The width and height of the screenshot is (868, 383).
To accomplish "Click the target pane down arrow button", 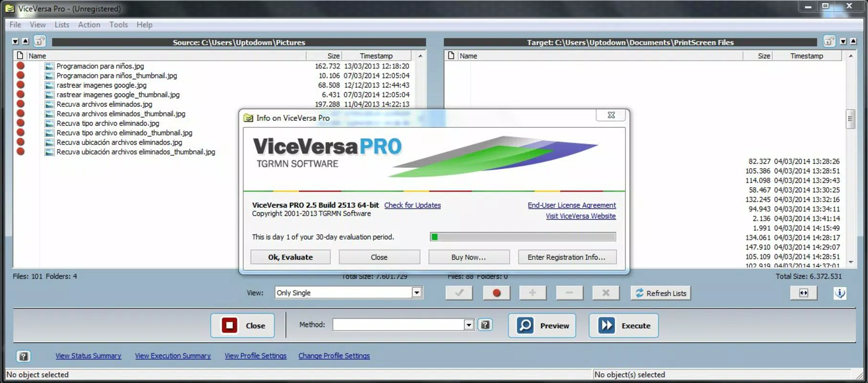I will [843, 42].
